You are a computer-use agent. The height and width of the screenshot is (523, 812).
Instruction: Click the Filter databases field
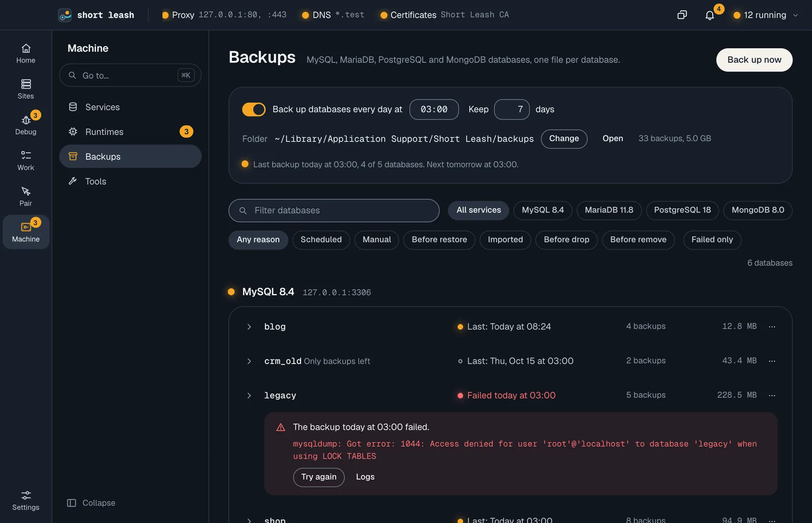coord(334,211)
